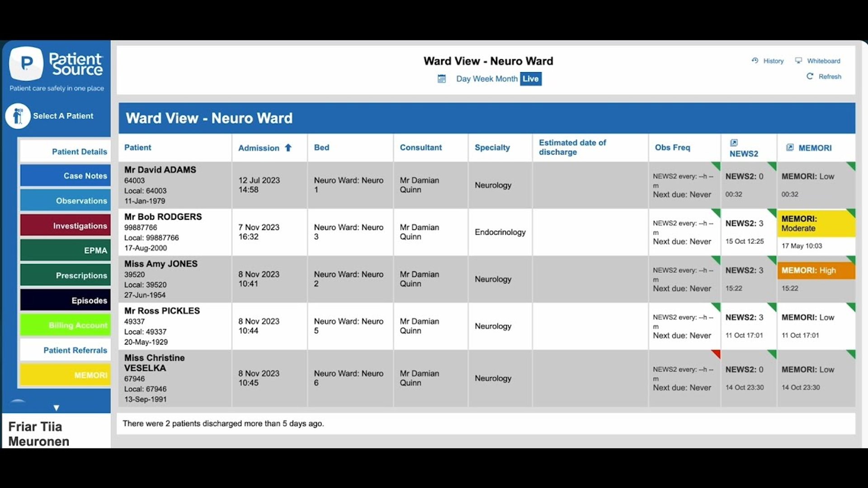Open MEMORI column pop-out icon
The height and width of the screenshot is (488, 868).
click(790, 147)
